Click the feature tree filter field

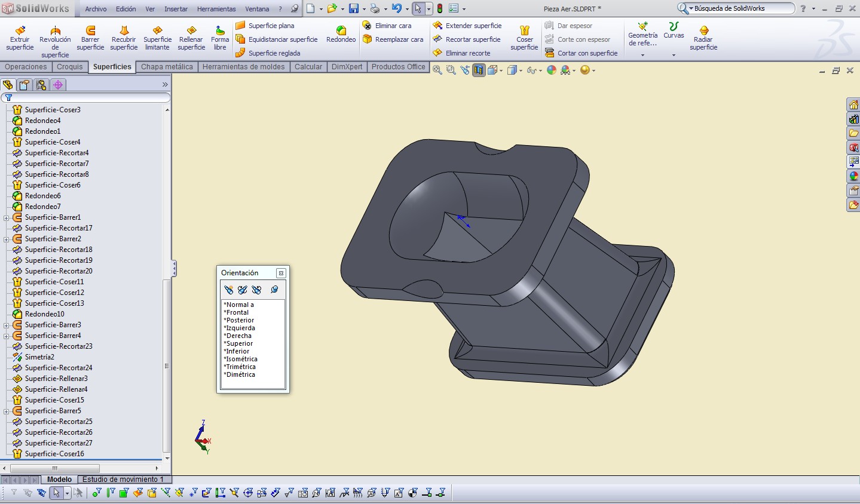85,97
